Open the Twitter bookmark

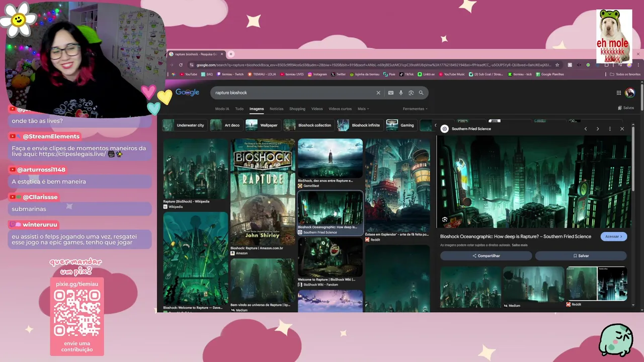point(338,74)
